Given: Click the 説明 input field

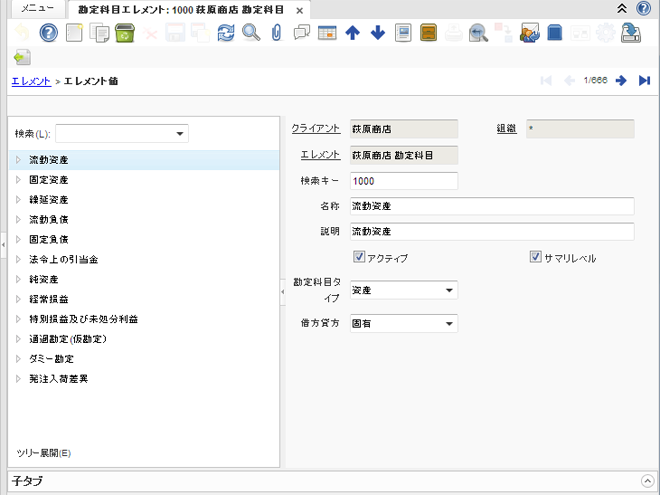Looking at the screenshot, I should [x=492, y=232].
